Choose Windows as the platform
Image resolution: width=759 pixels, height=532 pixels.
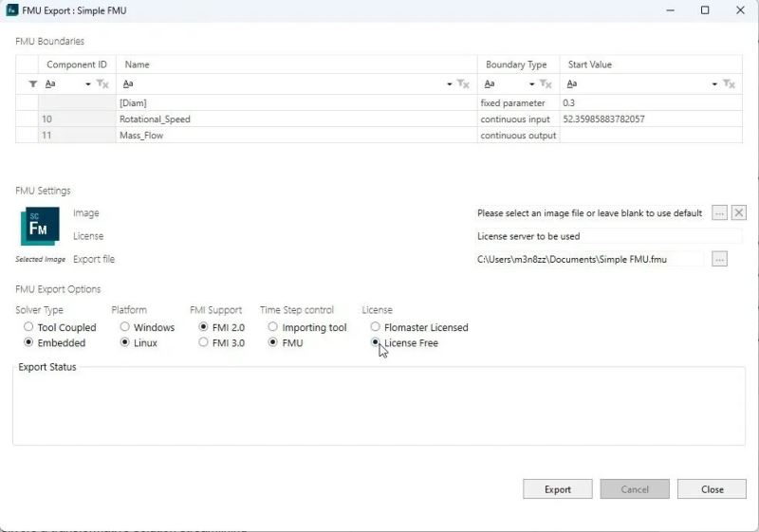[x=125, y=327]
